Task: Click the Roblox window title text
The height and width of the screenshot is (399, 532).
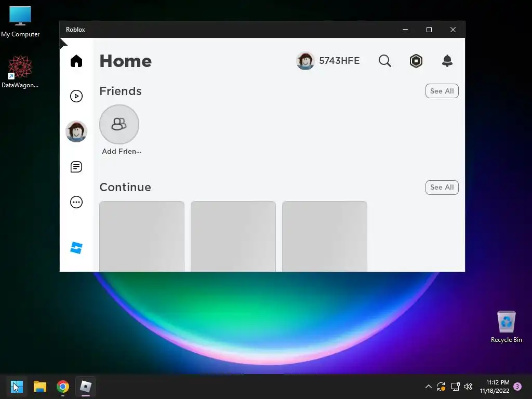Action: tap(75, 30)
